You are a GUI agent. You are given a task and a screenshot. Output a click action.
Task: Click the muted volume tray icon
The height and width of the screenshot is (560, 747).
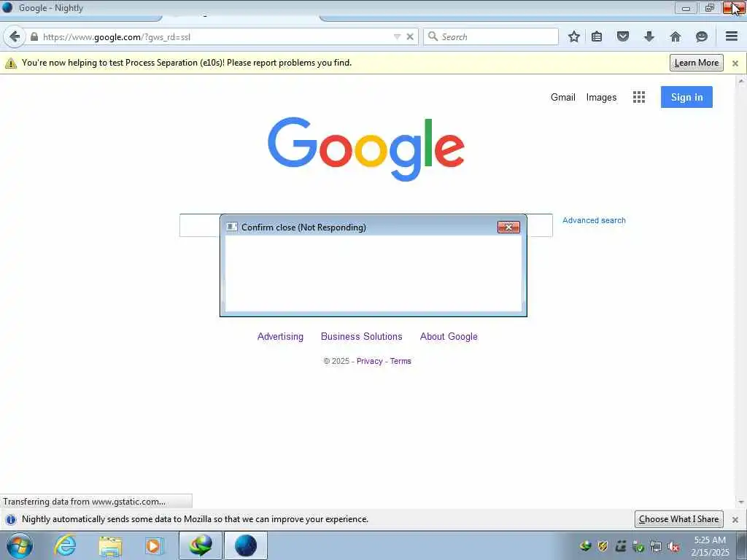[673, 547]
